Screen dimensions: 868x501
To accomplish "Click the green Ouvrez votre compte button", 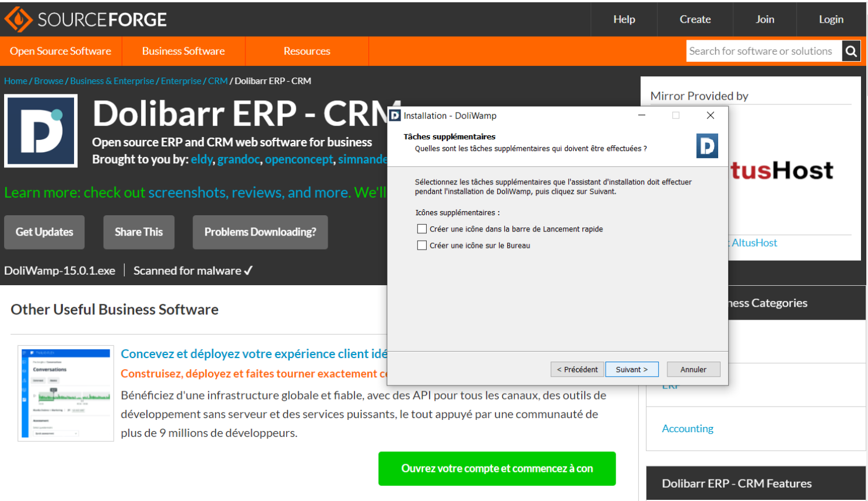I will click(x=497, y=468).
